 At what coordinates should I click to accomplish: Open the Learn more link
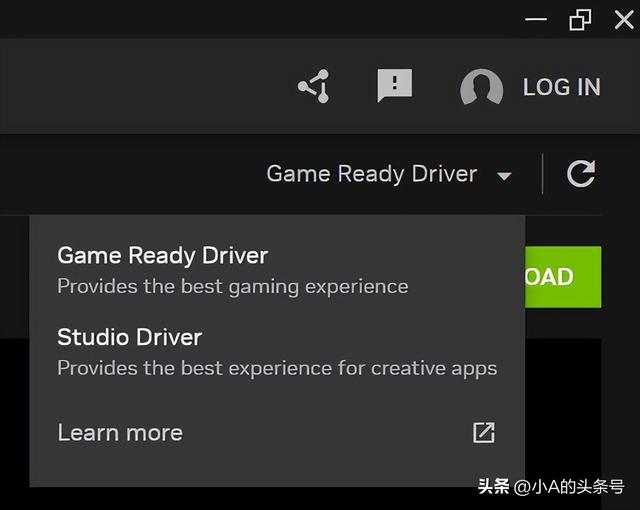[120, 433]
